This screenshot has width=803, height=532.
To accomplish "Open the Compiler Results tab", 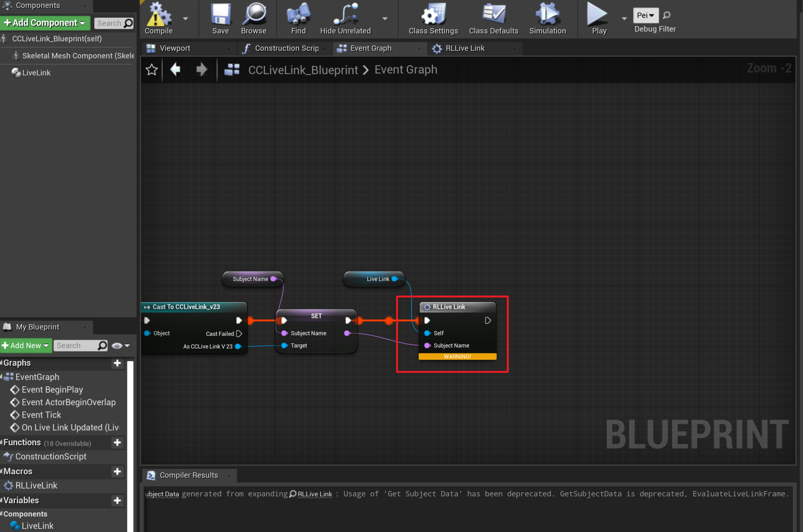I will (189, 475).
